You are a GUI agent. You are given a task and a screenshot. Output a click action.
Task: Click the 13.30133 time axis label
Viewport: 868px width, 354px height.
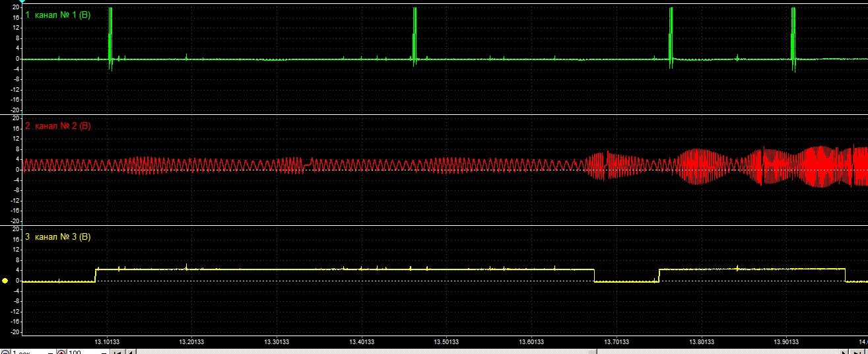click(276, 341)
